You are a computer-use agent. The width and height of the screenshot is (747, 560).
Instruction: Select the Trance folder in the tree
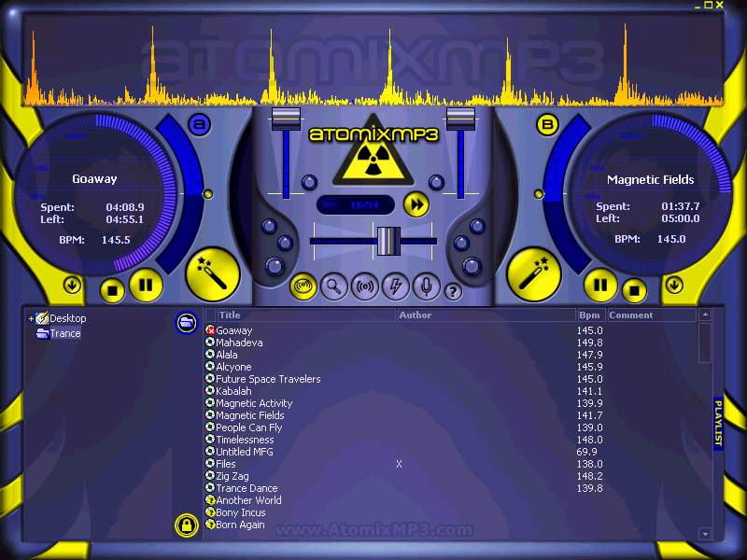(x=64, y=333)
